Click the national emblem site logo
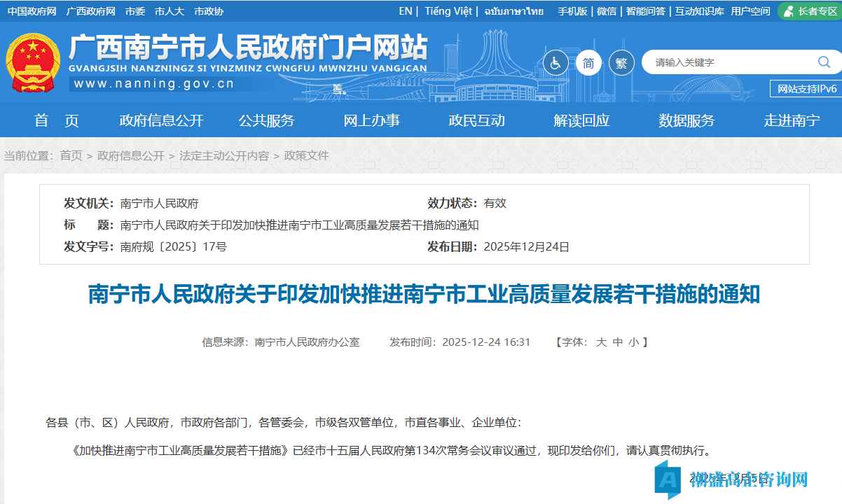The width and height of the screenshot is (842, 504). pos(33,61)
